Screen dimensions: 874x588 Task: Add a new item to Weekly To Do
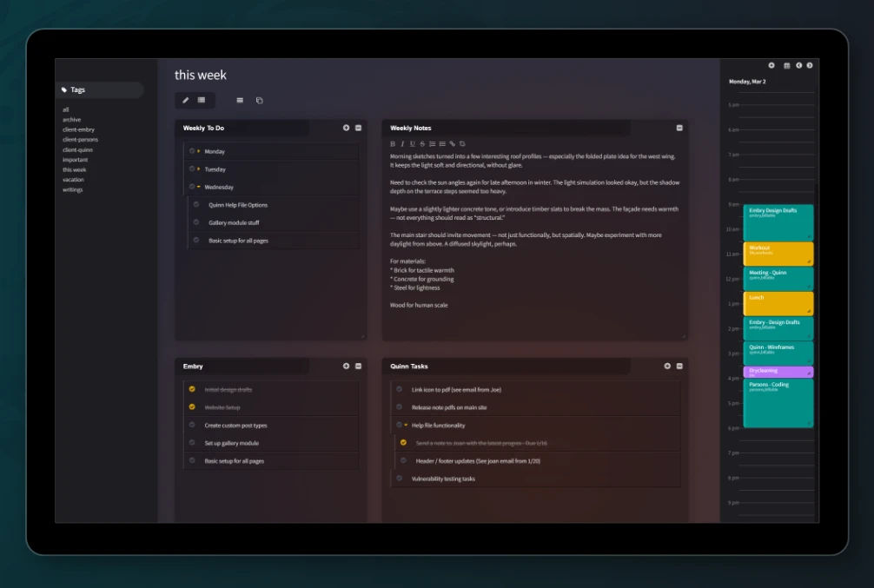point(346,128)
